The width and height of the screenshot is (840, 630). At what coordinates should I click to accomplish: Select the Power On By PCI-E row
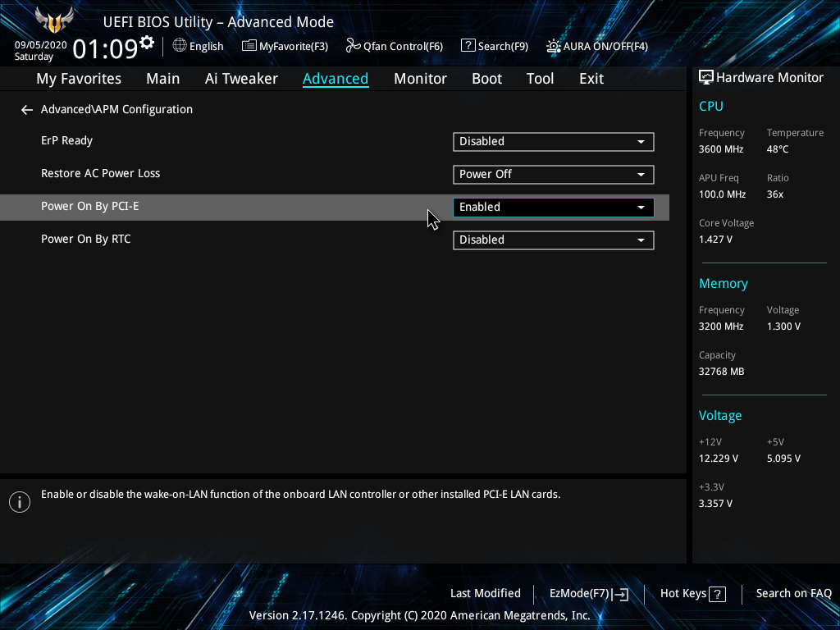(x=335, y=208)
